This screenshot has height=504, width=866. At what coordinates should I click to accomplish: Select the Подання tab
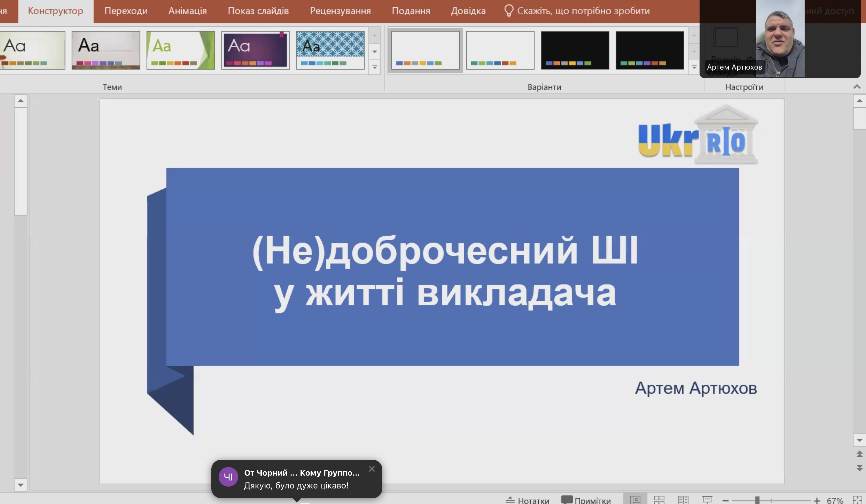pyautogui.click(x=411, y=11)
